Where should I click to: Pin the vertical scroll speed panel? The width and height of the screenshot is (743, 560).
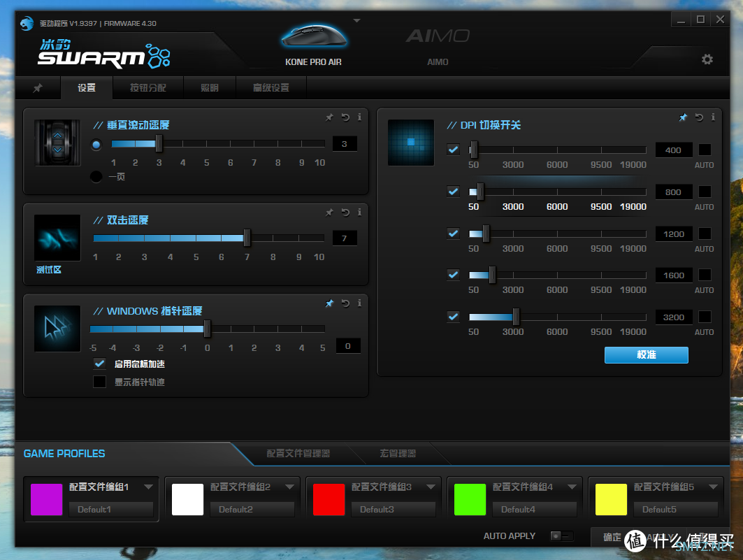click(329, 117)
